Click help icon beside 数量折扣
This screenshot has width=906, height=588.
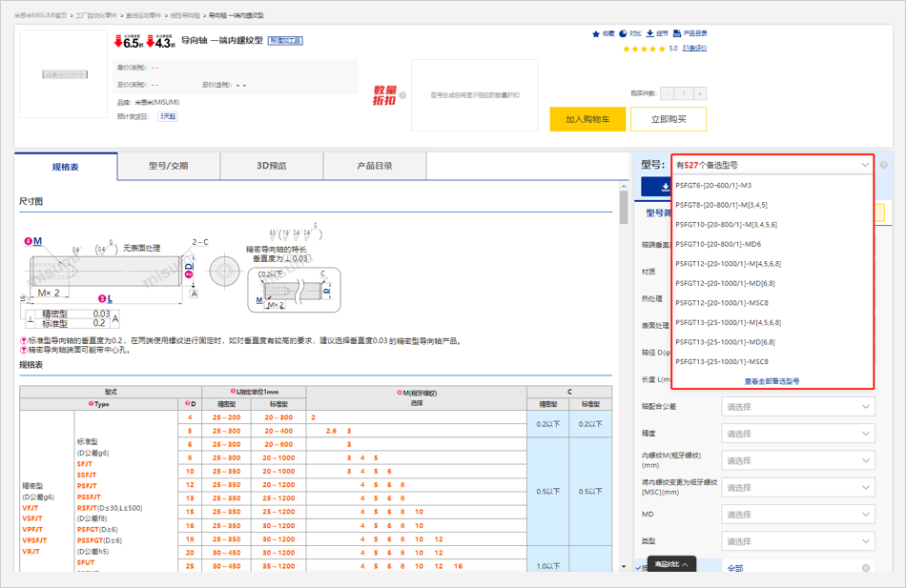(402, 95)
